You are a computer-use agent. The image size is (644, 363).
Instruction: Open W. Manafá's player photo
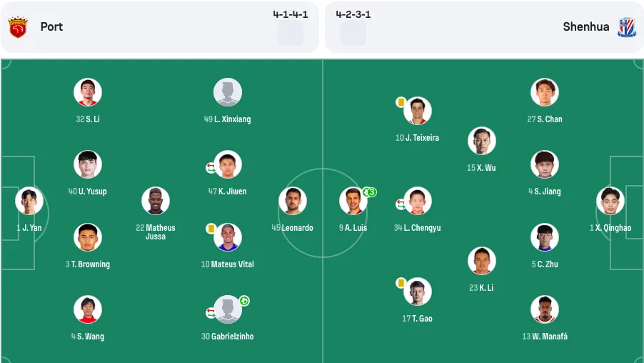tap(545, 309)
